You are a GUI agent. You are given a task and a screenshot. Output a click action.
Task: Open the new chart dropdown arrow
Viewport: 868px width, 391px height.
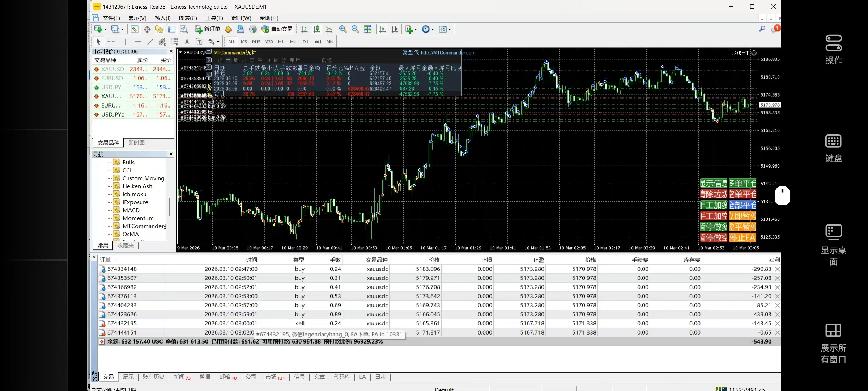pos(105,29)
